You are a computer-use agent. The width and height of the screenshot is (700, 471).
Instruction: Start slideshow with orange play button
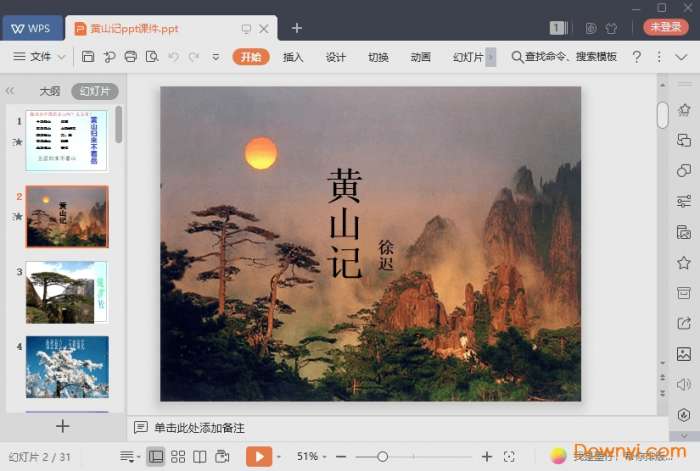(x=259, y=456)
